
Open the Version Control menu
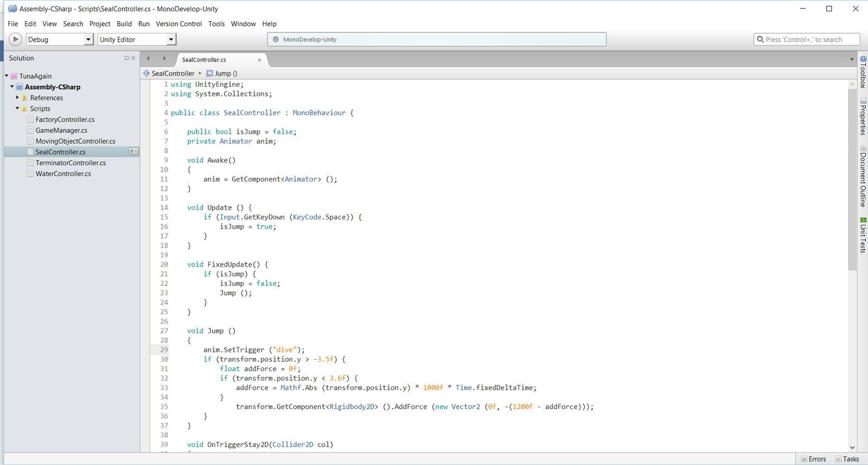[x=178, y=24]
